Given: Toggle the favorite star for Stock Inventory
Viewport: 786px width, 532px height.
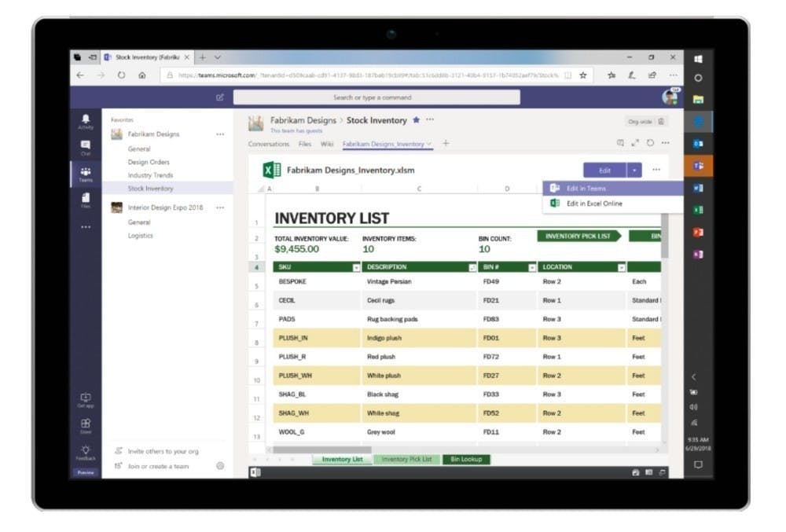Looking at the screenshot, I should (416, 120).
